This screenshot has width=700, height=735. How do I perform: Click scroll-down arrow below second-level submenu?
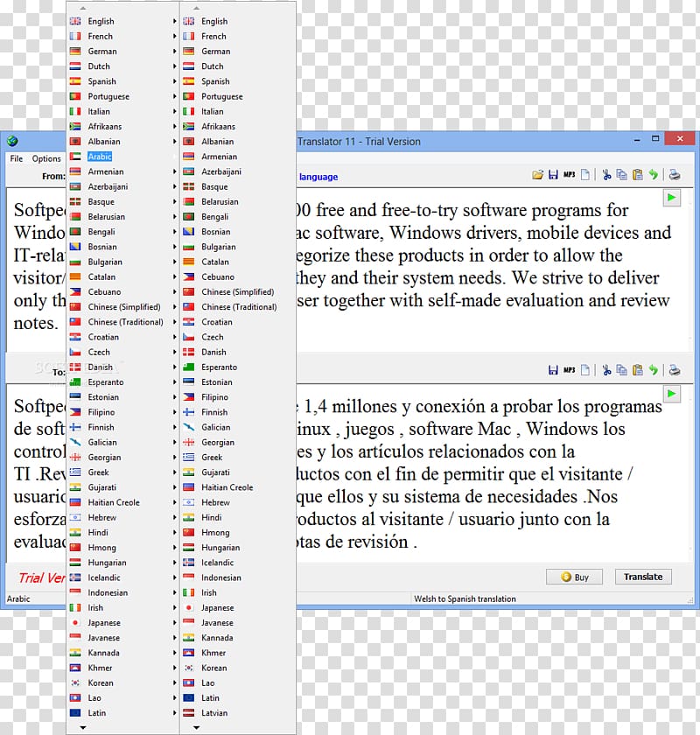[x=197, y=727]
